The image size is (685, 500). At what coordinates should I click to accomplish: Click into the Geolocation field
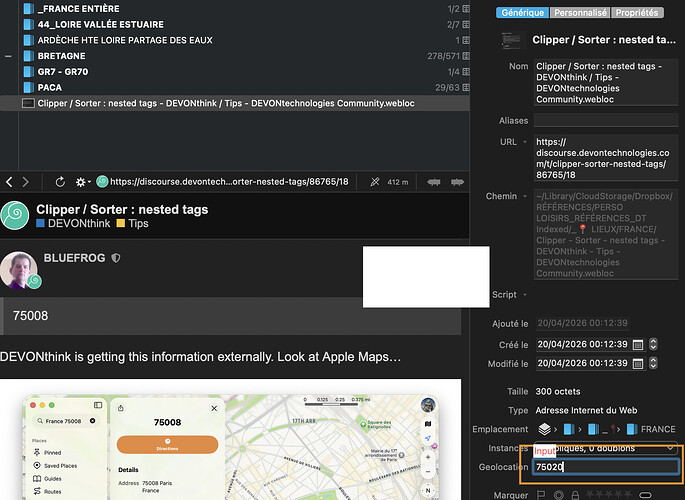tap(605, 467)
